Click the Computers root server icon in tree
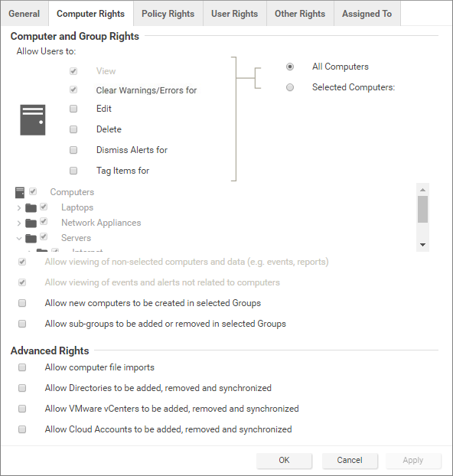The width and height of the screenshot is (453, 476). tap(20, 193)
